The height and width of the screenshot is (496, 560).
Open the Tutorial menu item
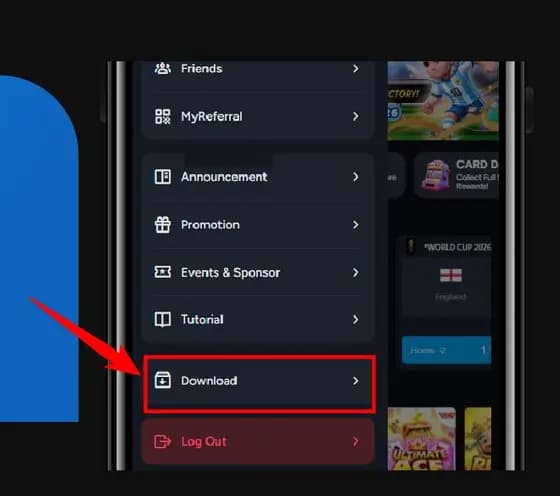point(258,319)
